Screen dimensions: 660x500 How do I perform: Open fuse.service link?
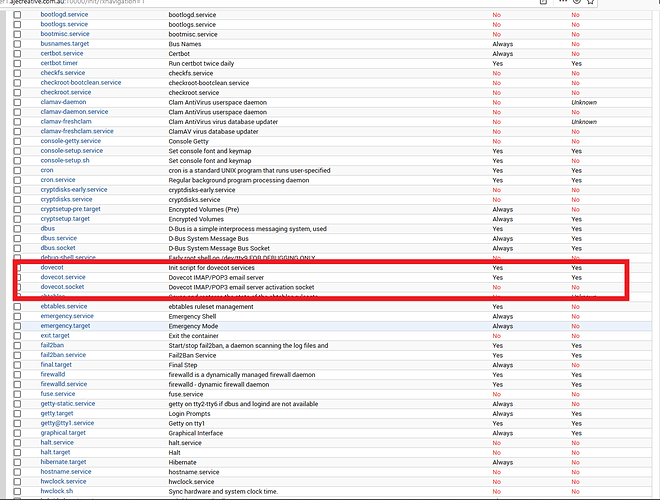click(x=58, y=394)
